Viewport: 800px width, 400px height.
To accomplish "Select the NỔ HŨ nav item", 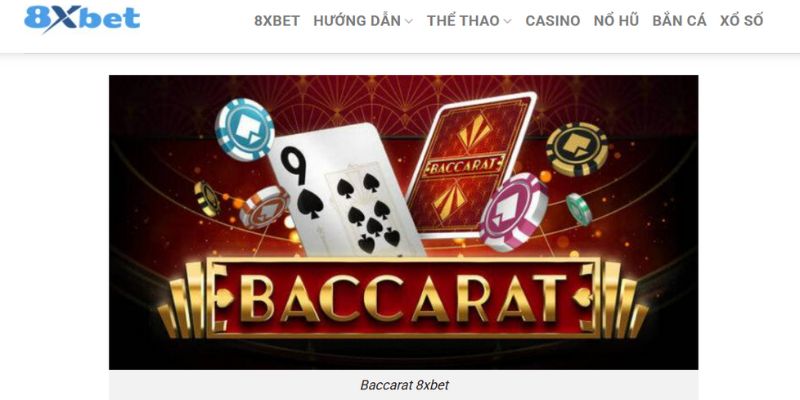I will (616, 21).
